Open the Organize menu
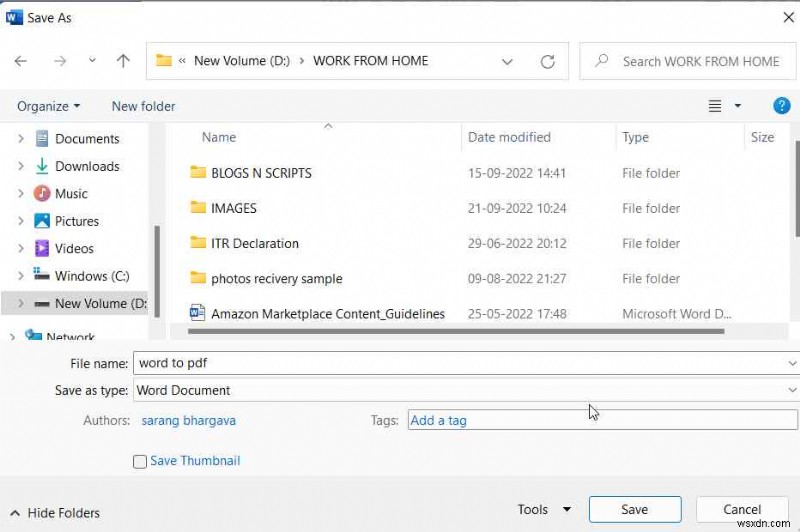800x532 pixels. (x=48, y=106)
